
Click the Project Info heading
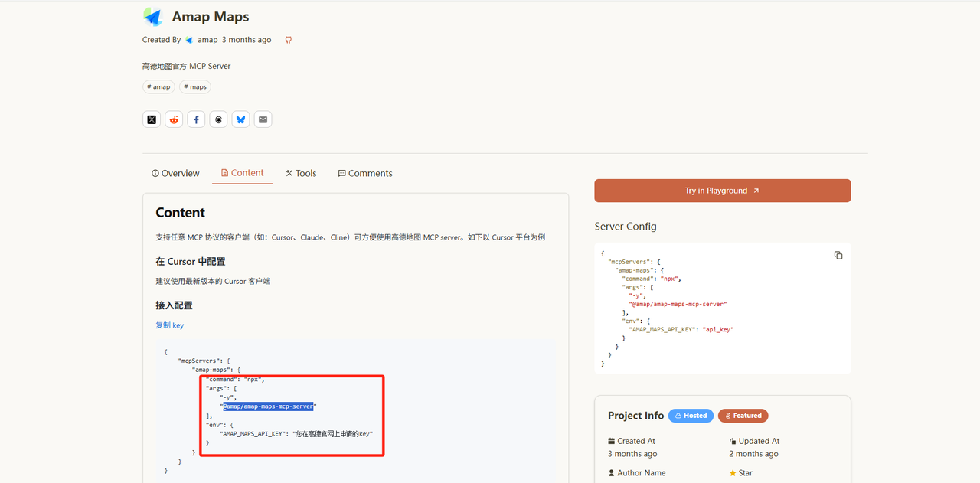pos(635,416)
